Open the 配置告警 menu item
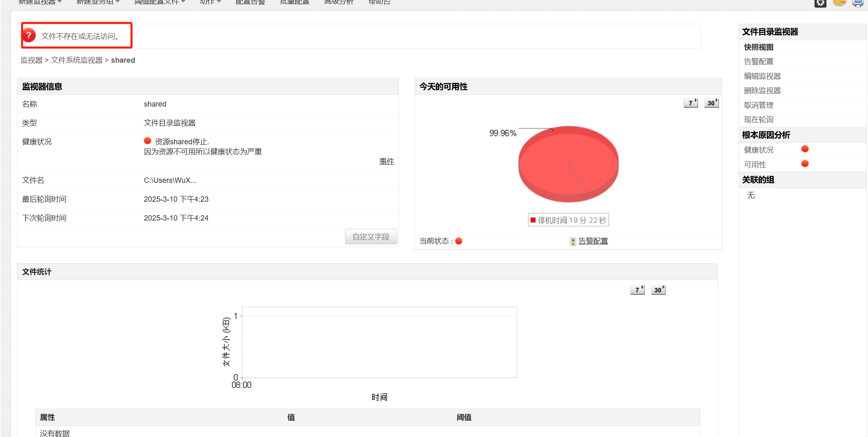 click(x=250, y=2)
